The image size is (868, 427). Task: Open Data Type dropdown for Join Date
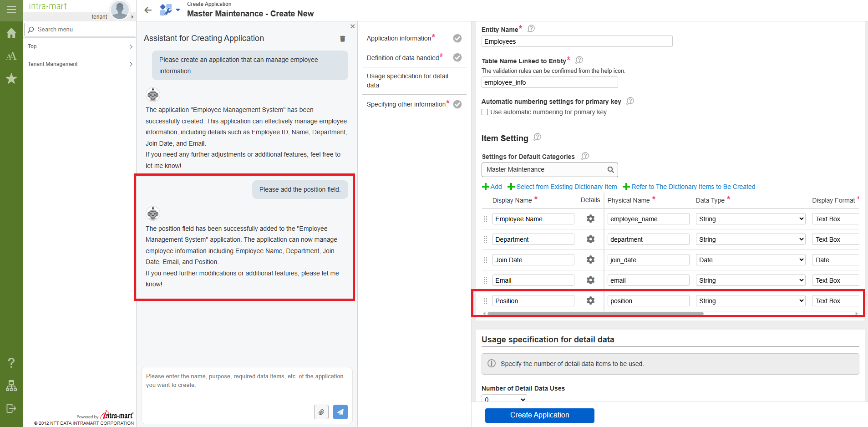(x=750, y=260)
